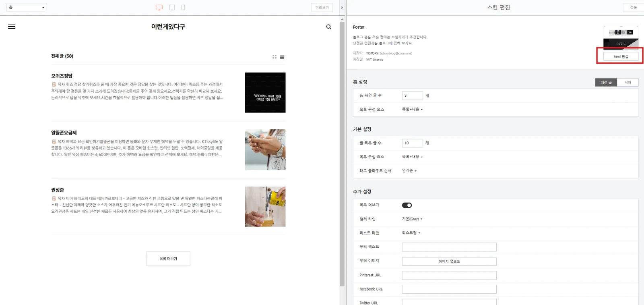
Task: Open the 권성준 post title
Action: tap(58, 190)
